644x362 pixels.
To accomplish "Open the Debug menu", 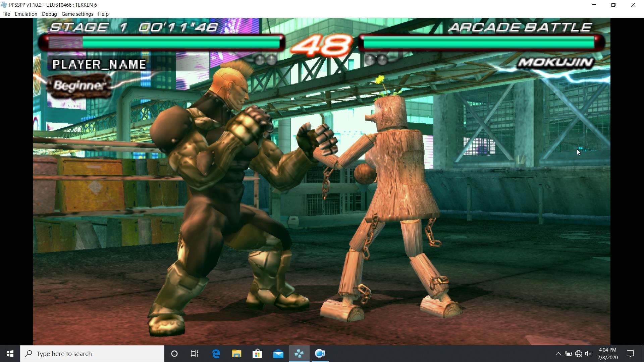I will click(49, 14).
